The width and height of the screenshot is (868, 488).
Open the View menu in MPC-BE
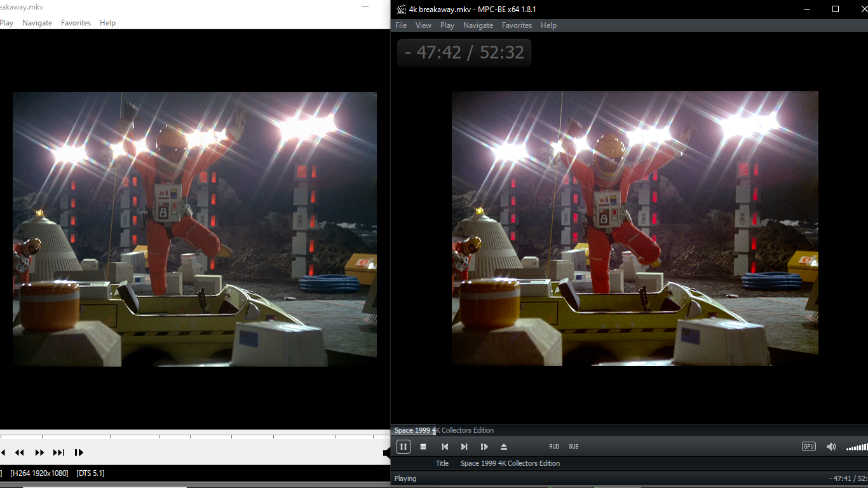tap(423, 25)
